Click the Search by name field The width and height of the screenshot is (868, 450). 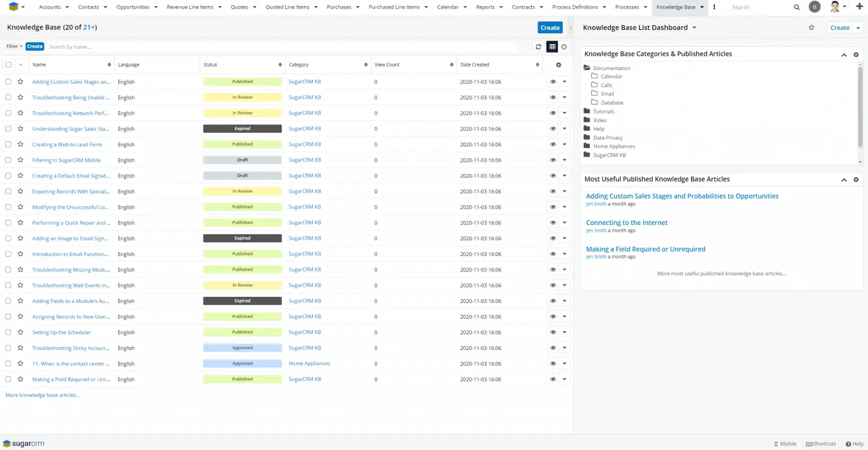pyautogui.click(x=283, y=47)
